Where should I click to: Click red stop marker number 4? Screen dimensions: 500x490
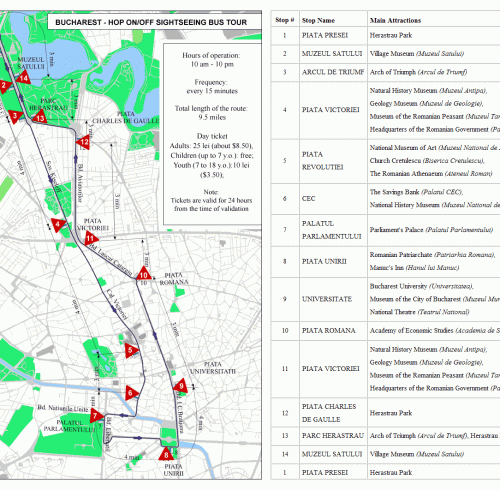click(58, 225)
